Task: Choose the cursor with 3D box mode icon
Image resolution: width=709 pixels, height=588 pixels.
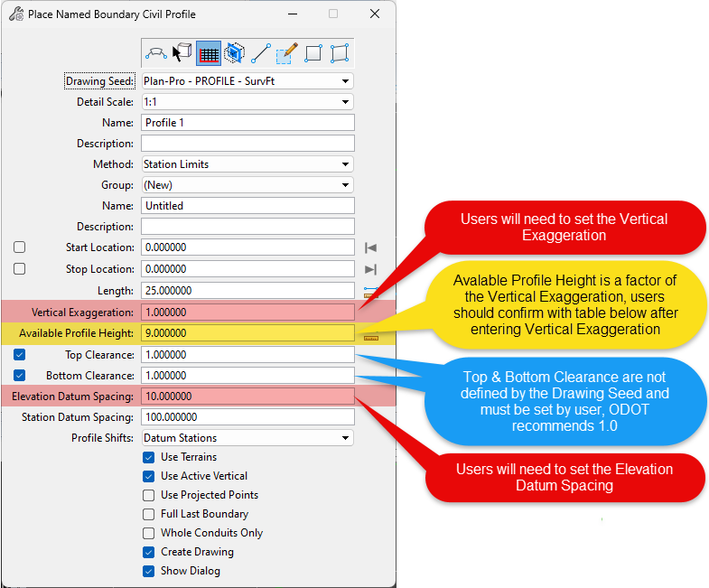Action: (x=182, y=53)
